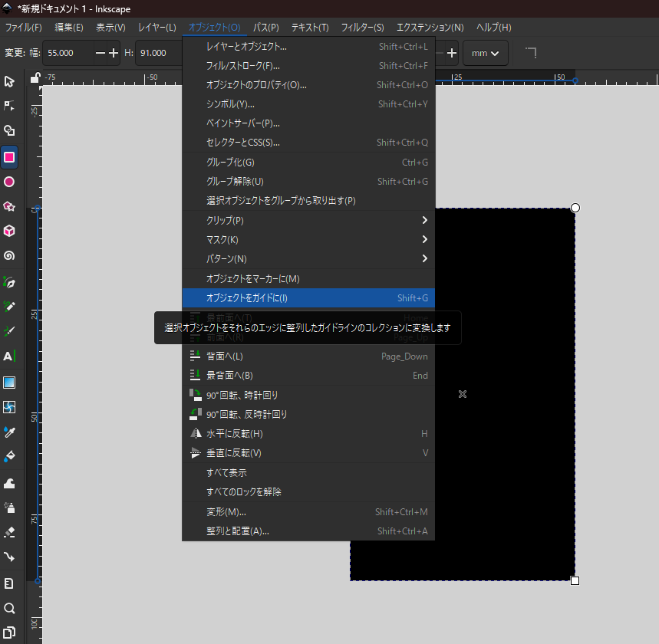Click the plus stepper beside width field
The width and height of the screenshot is (659, 644).
click(x=114, y=53)
